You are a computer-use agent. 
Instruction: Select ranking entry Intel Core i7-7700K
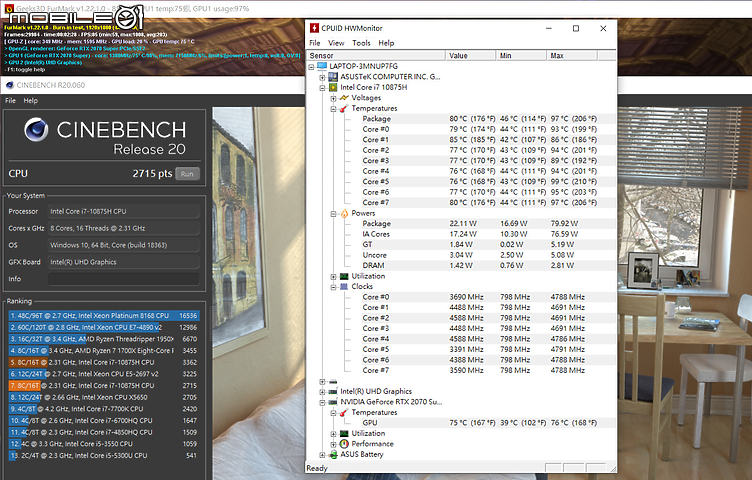(x=103, y=409)
